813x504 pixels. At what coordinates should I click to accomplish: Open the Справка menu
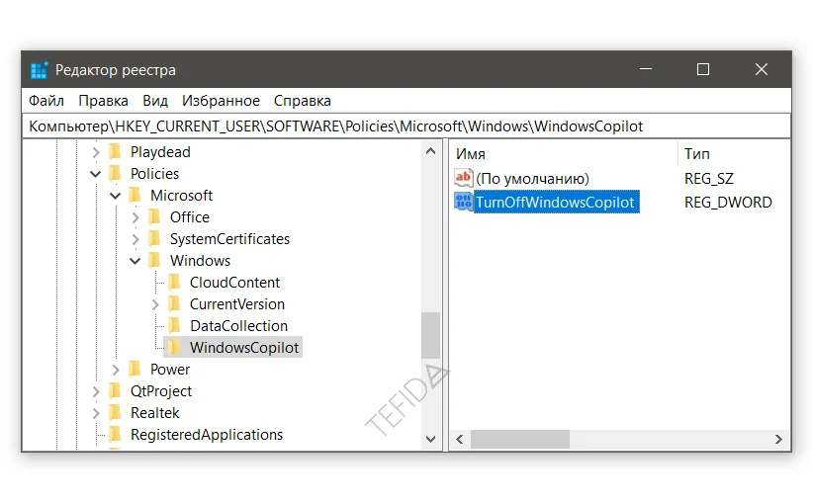[x=303, y=101]
